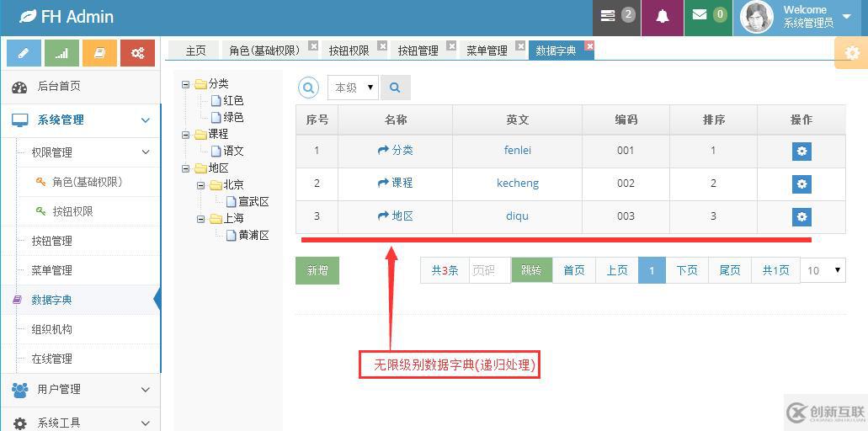Click the user avatar picture
868x431 pixels.
click(757, 17)
